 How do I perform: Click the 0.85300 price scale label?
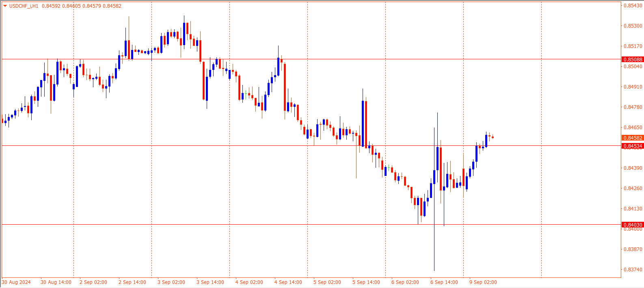coord(633,26)
